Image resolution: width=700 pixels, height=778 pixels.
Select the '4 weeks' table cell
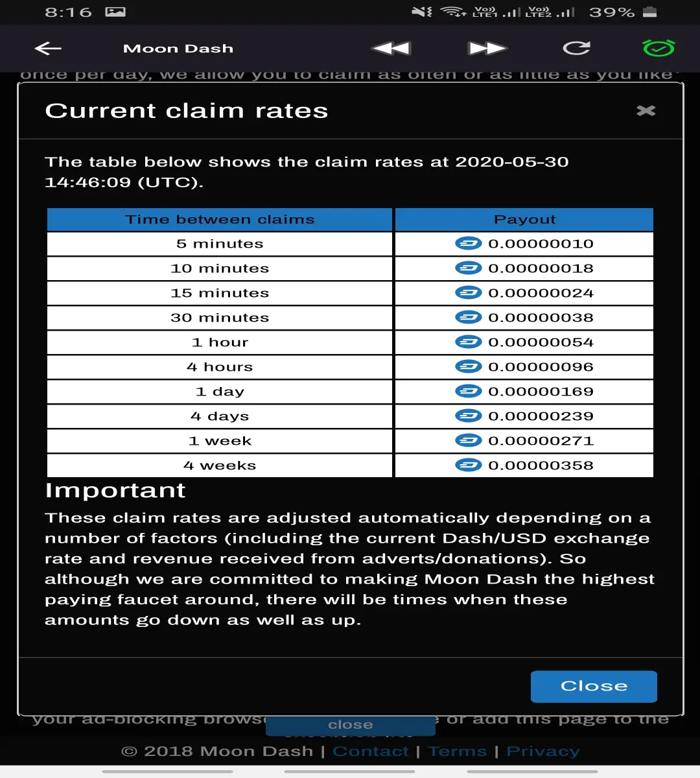(220, 466)
